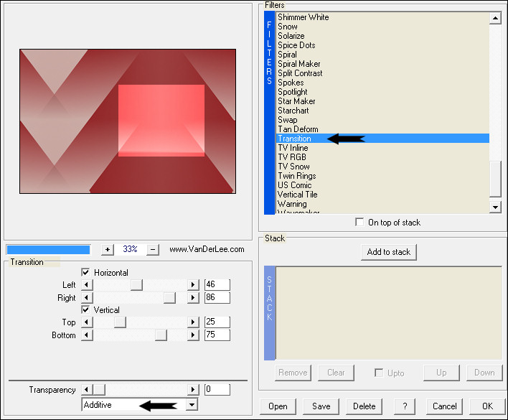
Task: Click the OK button
Action: (x=488, y=406)
